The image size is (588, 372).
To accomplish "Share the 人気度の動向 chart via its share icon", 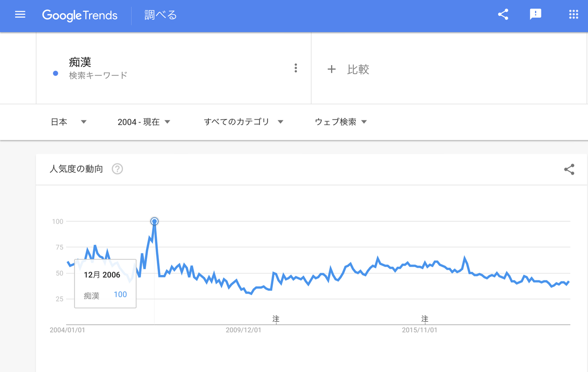I will (569, 169).
